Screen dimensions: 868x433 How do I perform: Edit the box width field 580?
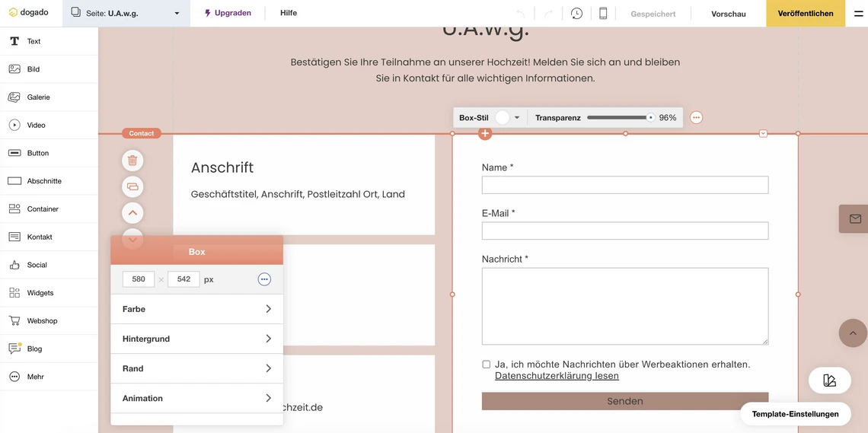[x=139, y=279]
